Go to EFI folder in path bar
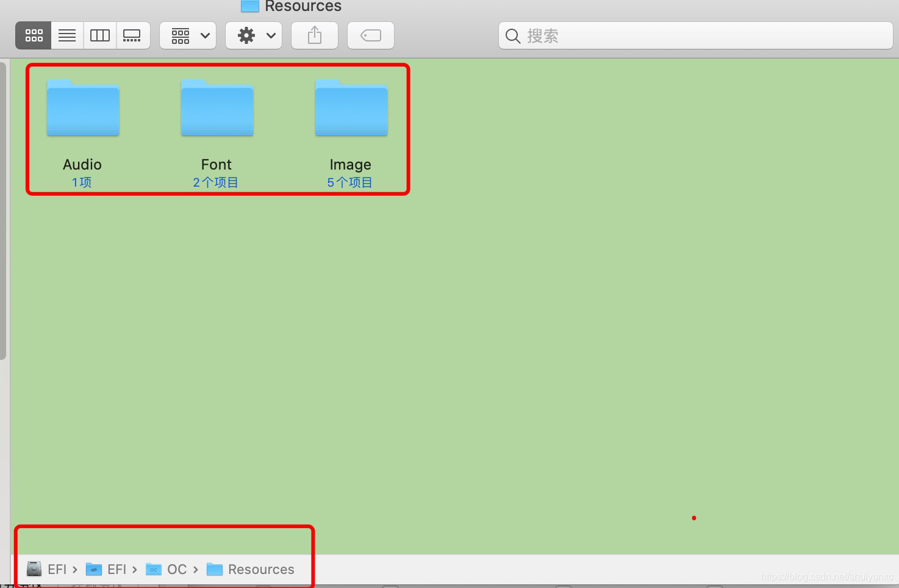The width and height of the screenshot is (899, 588). point(106,569)
